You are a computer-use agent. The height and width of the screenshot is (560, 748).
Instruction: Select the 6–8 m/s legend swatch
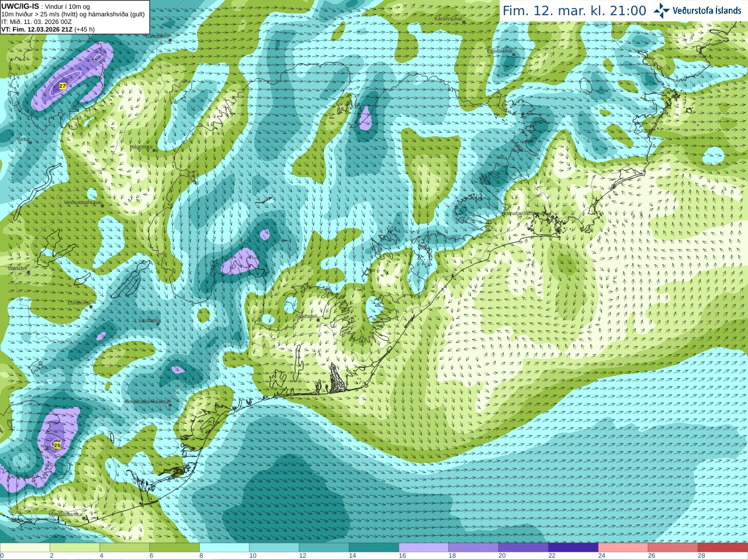click(174, 548)
